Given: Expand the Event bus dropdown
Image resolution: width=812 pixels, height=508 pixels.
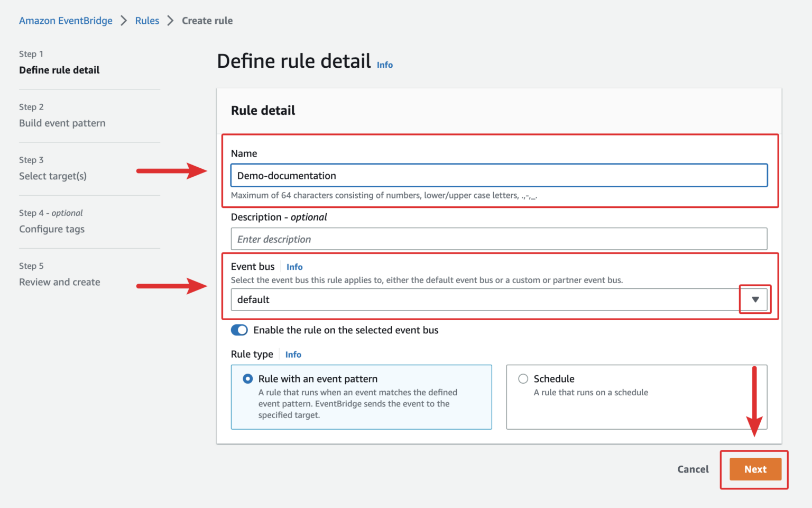Looking at the screenshot, I should [x=754, y=300].
